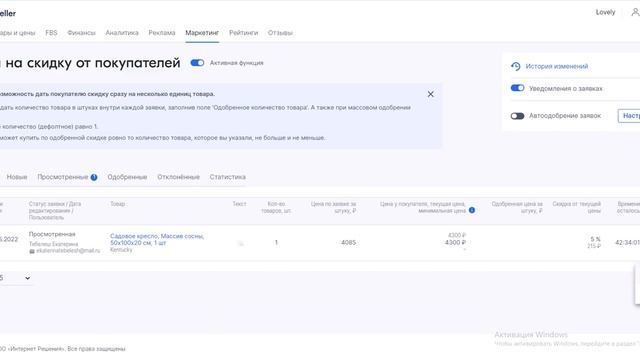
Task: Click the bold current price 4300 ₽
Action: pyautogui.click(x=455, y=242)
